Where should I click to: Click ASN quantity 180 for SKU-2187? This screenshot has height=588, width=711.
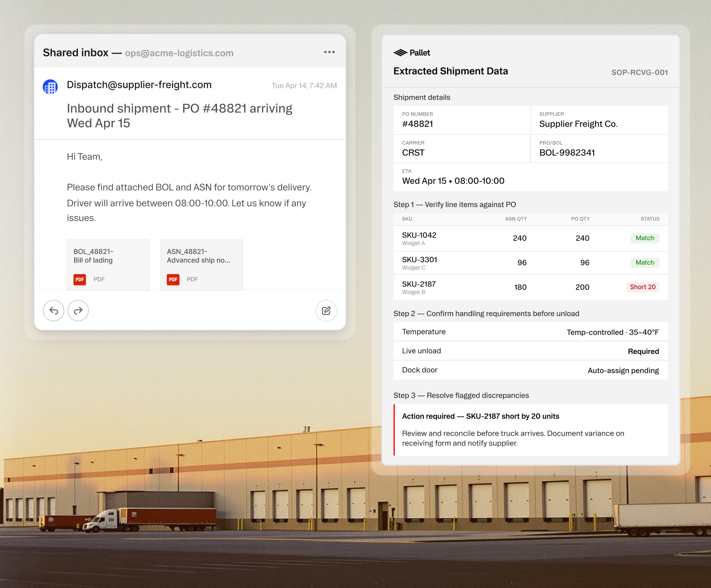click(x=520, y=287)
